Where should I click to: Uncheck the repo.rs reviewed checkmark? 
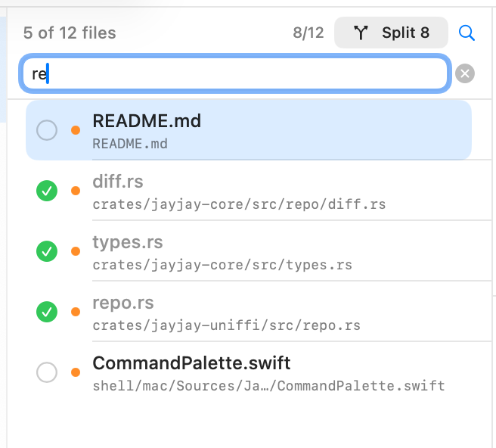[47, 311]
